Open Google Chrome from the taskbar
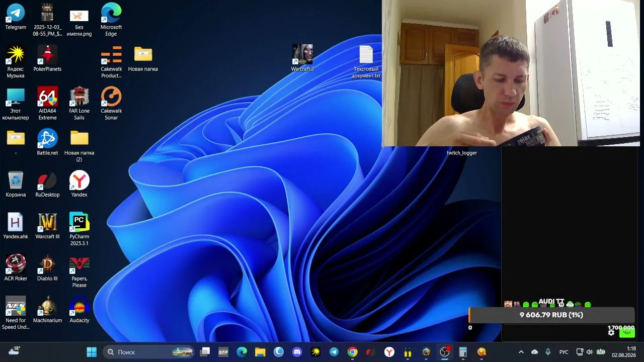The height and width of the screenshot is (362, 644). point(352,352)
